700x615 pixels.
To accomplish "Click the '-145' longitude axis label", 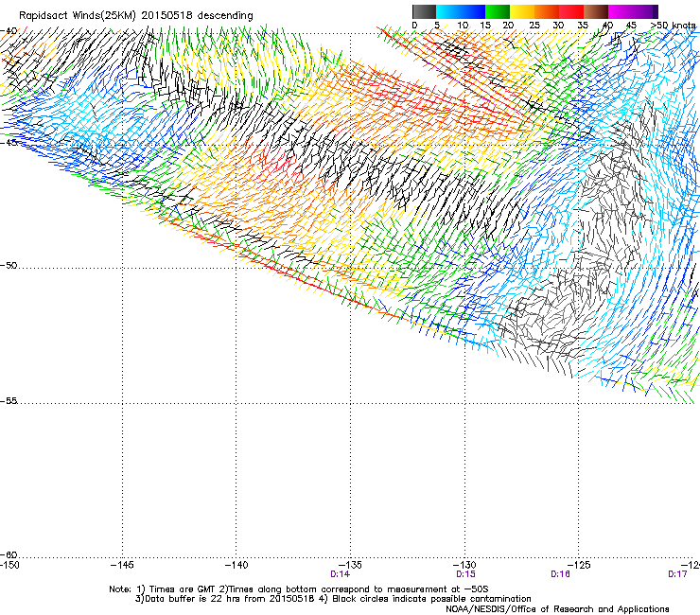I will click(x=122, y=565).
